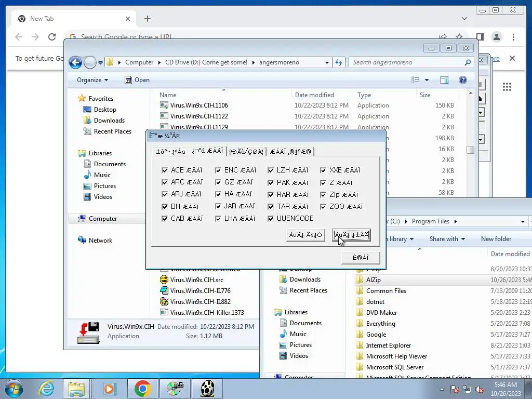Uncheck the ENC association checkbox
Screen dimensions: 532x399
(218, 170)
